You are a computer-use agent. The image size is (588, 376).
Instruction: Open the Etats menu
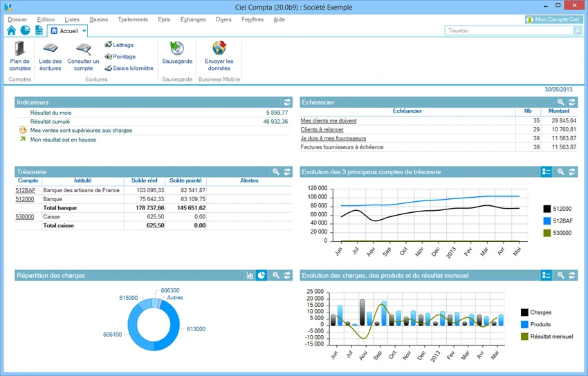164,19
